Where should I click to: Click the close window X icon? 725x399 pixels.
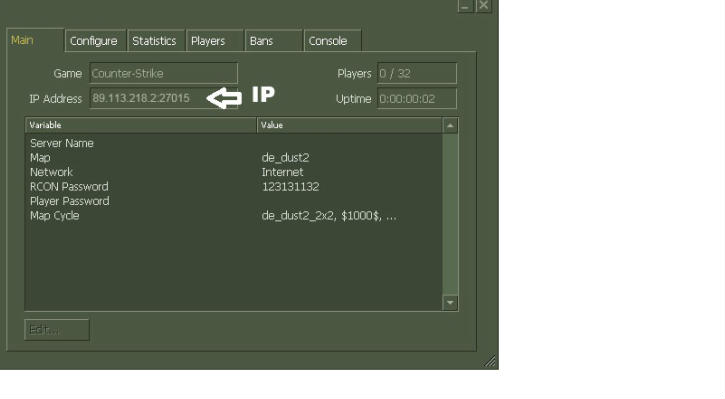[x=483, y=6]
